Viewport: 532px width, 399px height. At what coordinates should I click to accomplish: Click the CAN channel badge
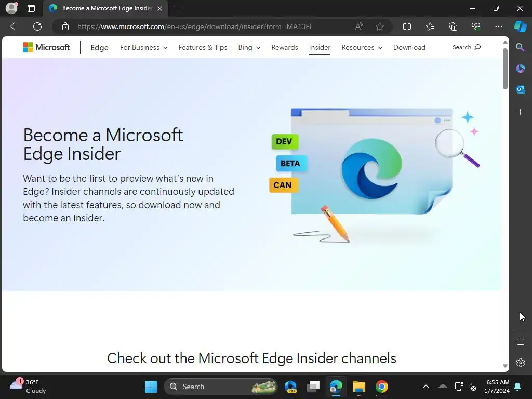(x=284, y=185)
